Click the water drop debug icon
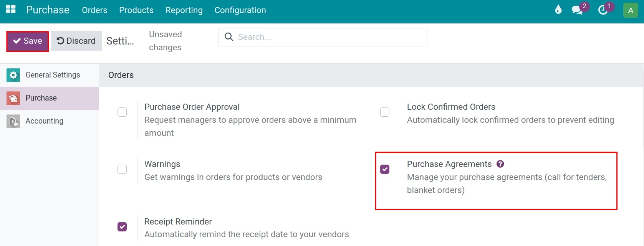The height and width of the screenshot is (246, 644). 558,10
